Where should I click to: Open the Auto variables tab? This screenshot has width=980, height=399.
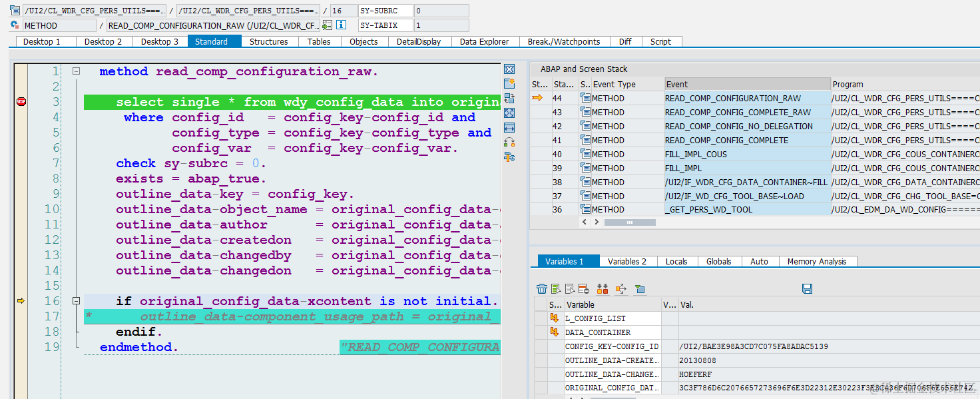point(760,261)
